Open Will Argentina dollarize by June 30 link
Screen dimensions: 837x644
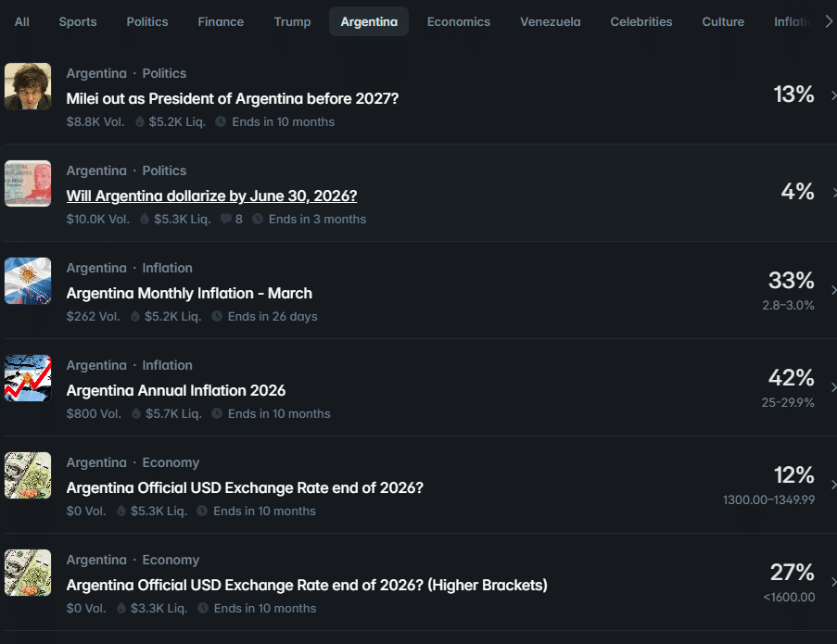[211, 196]
